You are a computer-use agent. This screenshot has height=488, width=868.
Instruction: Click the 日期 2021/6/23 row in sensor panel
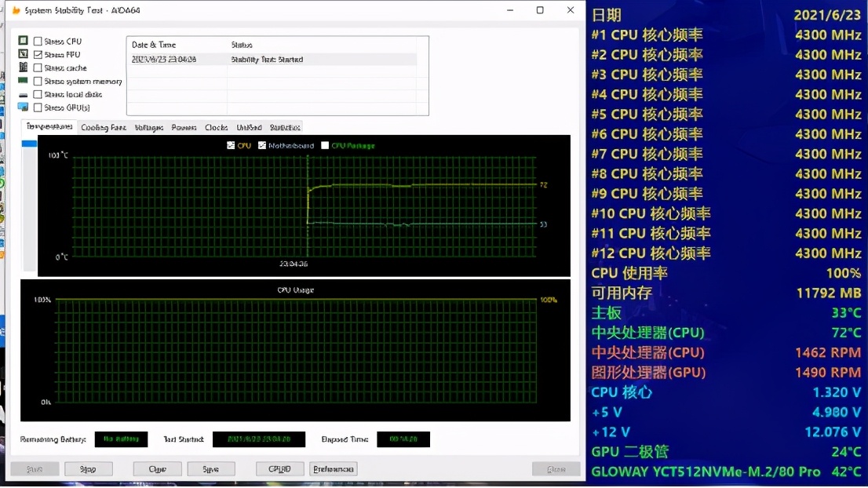click(x=726, y=15)
